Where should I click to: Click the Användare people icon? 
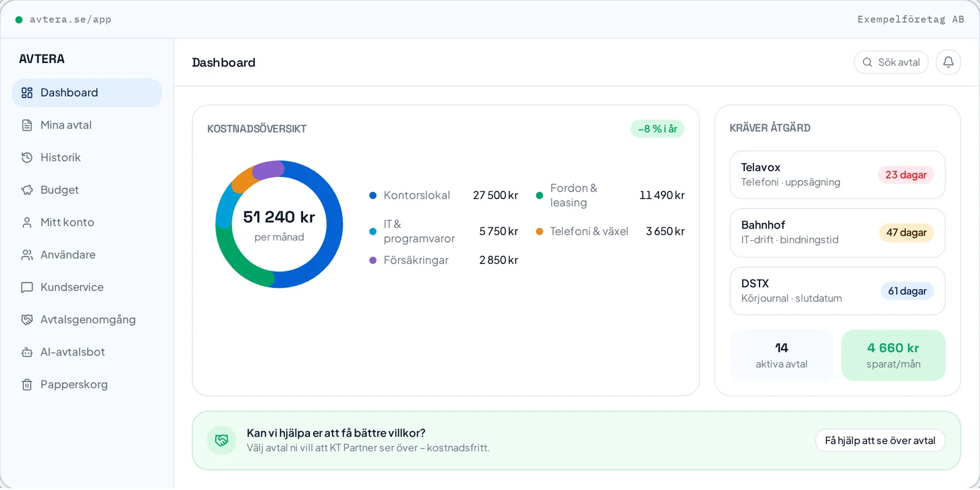(27, 255)
